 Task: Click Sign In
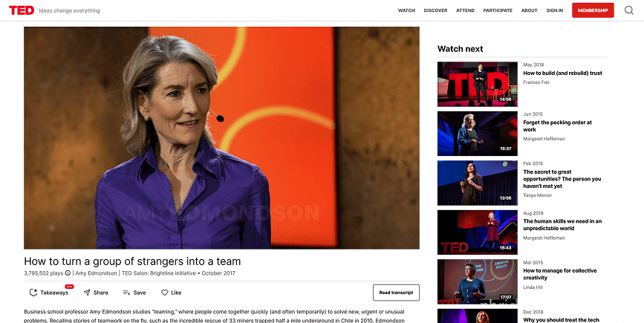[554, 10]
